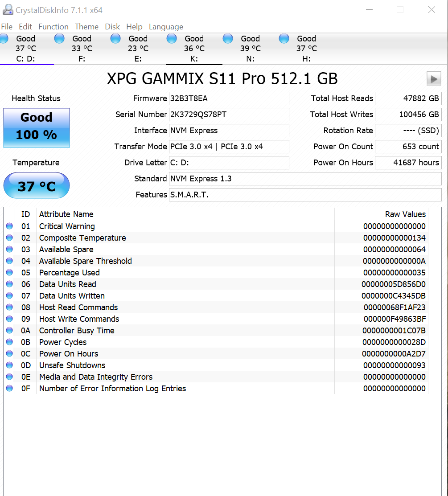Click the Interface field NVM Express
Image resolution: width=448 pixels, height=496 pixels.
tap(229, 131)
